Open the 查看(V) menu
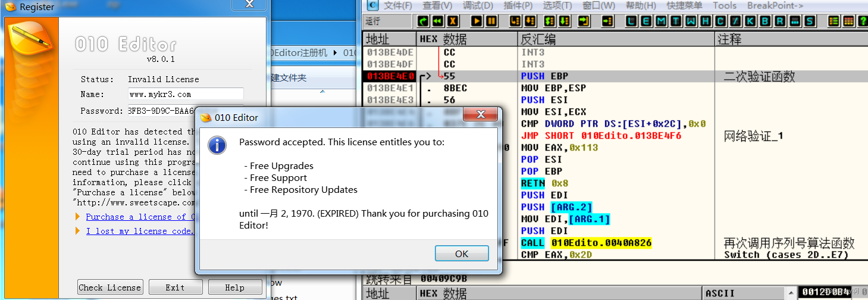Image resolution: width=868 pixels, height=300 pixels. tap(437, 6)
